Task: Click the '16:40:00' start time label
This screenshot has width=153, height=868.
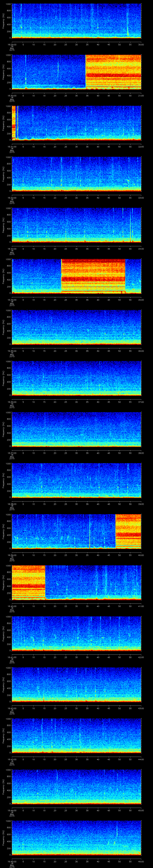Action: click(12, 606)
